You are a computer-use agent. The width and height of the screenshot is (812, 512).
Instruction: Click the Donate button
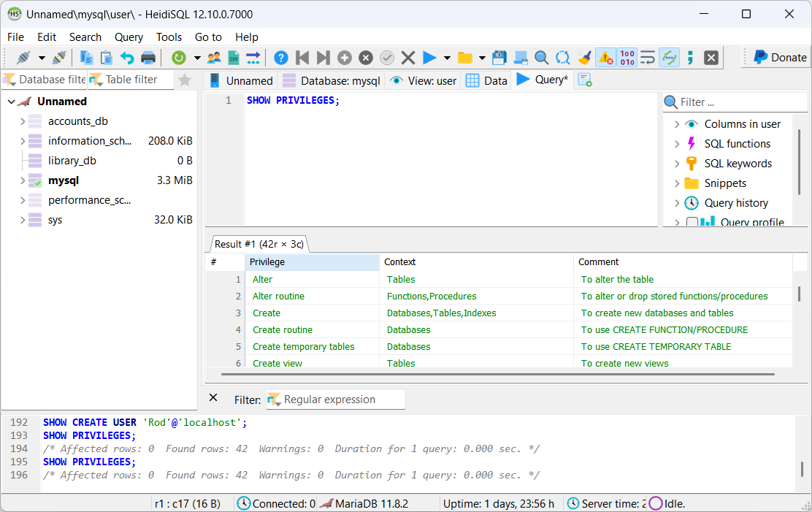click(780, 58)
